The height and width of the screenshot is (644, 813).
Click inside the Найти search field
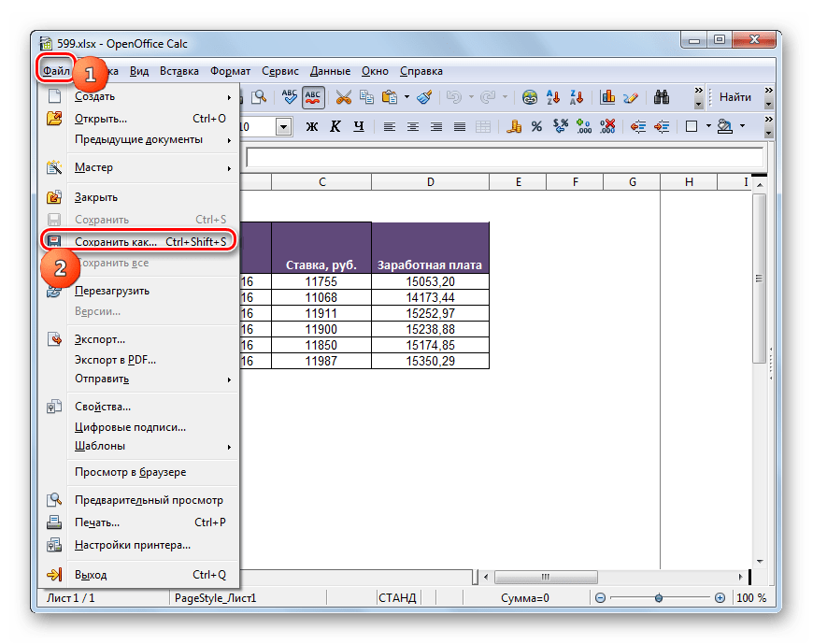coord(735,97)
